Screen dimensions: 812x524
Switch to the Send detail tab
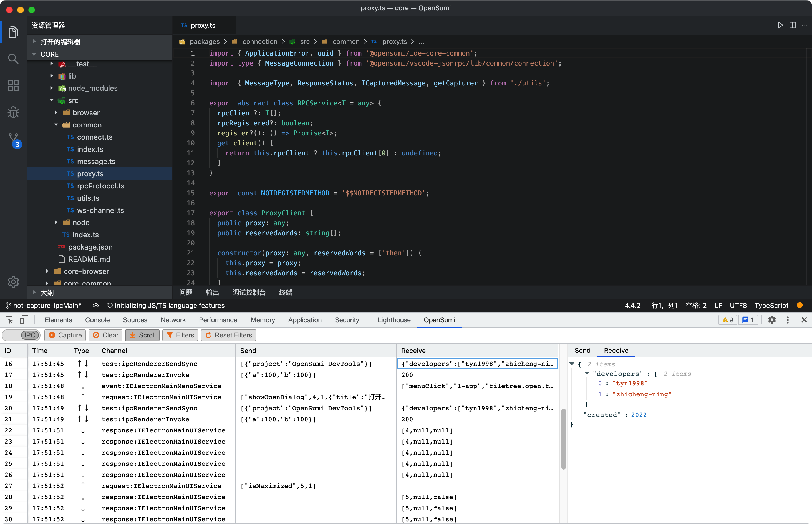pyautogui.click(x=582, y=350)
